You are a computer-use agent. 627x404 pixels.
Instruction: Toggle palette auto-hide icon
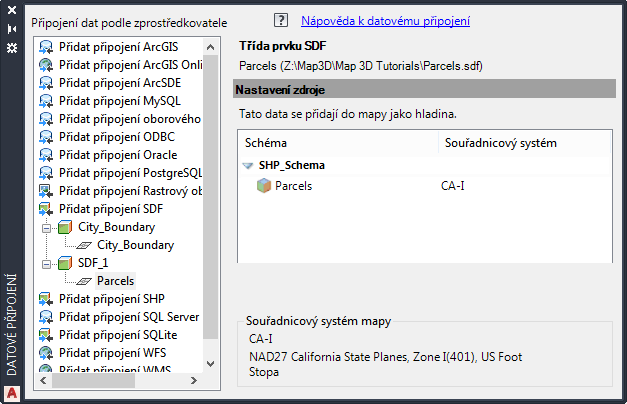[12, 29]
